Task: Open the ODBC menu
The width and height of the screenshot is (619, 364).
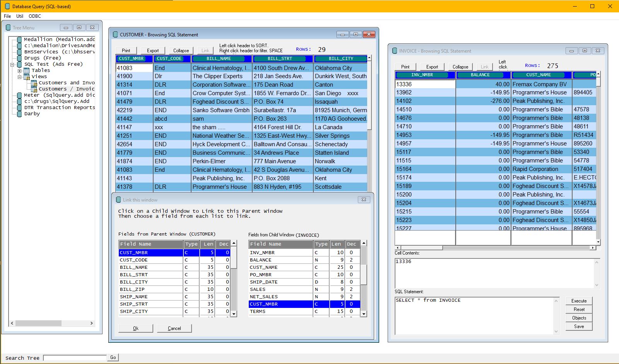Action: (34, 16)
